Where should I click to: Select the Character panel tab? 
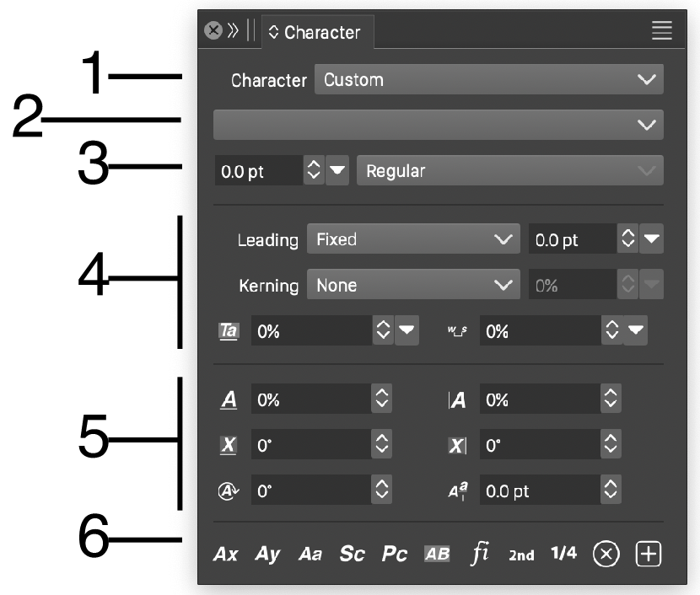(x=315, y=33)
